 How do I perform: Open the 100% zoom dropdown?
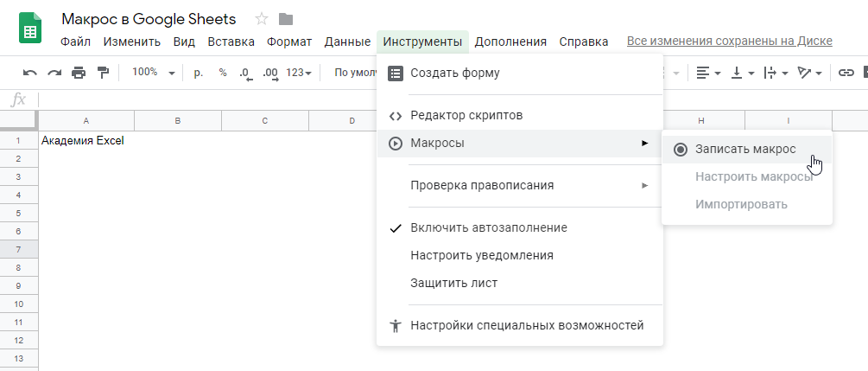point(153,74)
